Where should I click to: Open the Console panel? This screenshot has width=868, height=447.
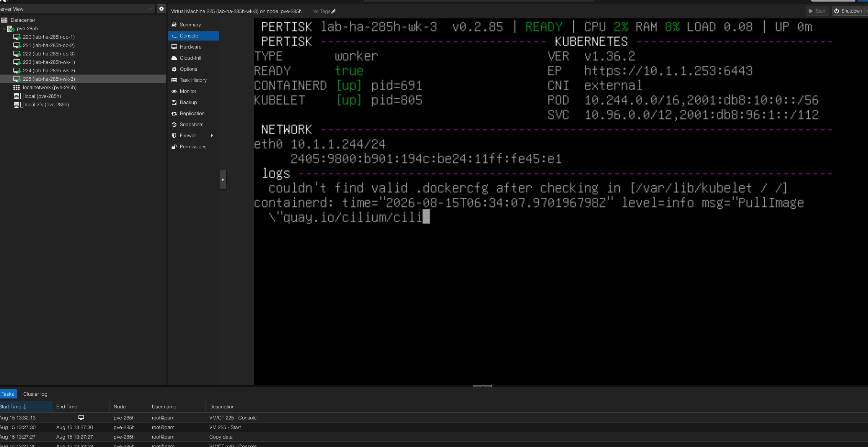[194, 36]
